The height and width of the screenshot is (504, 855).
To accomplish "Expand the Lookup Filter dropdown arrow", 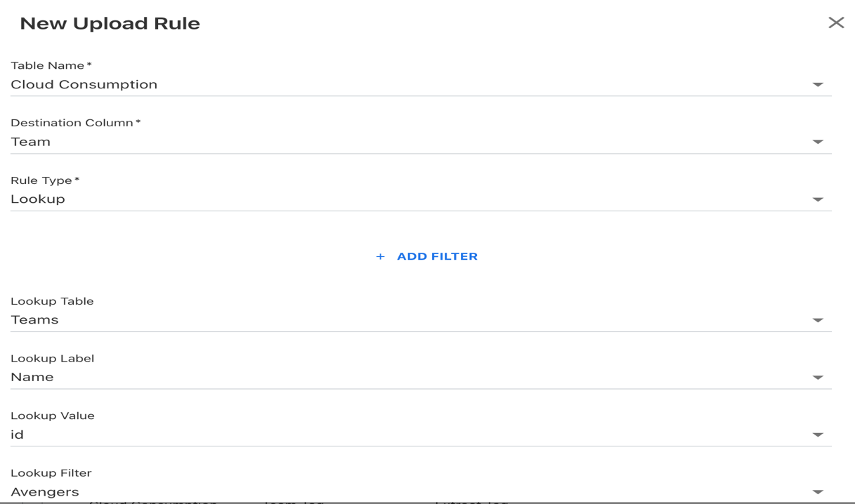I will [818, 492].
